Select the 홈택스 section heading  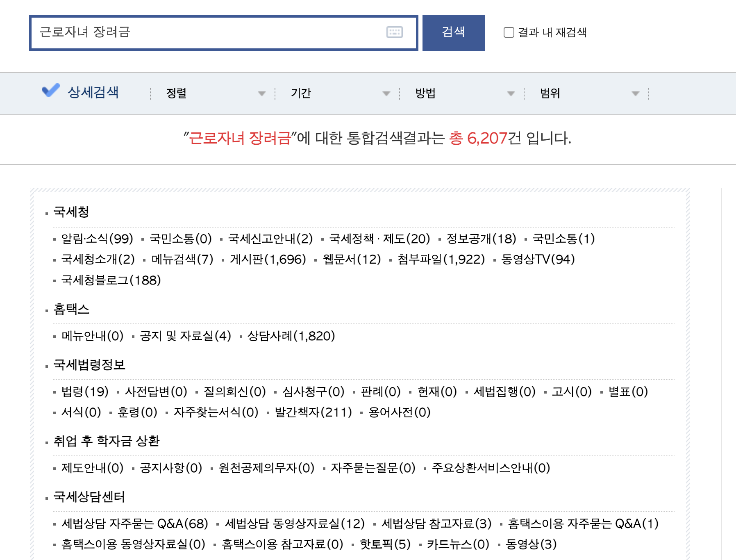click(71, 309)
